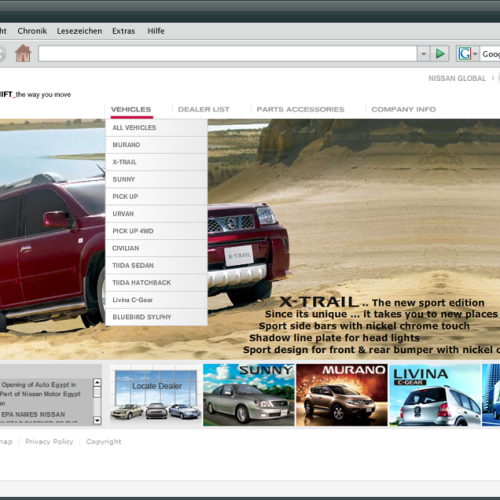Open the Extras menu
Screen dimensions: 500x500
point(124,31)
